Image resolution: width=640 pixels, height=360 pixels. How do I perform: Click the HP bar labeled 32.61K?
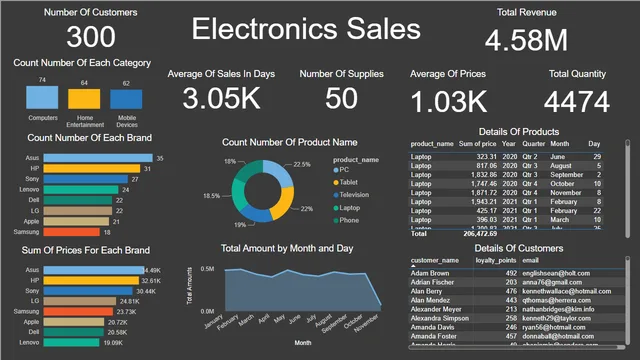tap(91, 280)
